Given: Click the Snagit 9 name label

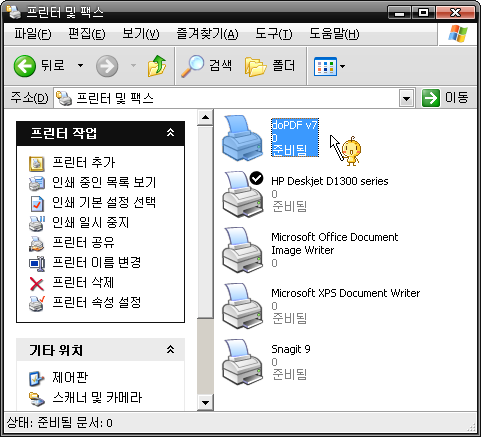Looking at the screenshot, I should (291, 349).
